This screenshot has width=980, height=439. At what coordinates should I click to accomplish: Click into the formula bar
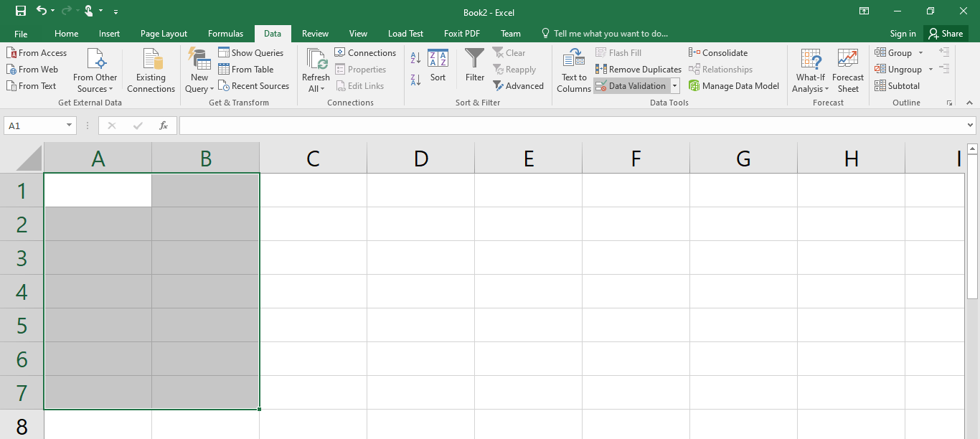pos(571,126)
